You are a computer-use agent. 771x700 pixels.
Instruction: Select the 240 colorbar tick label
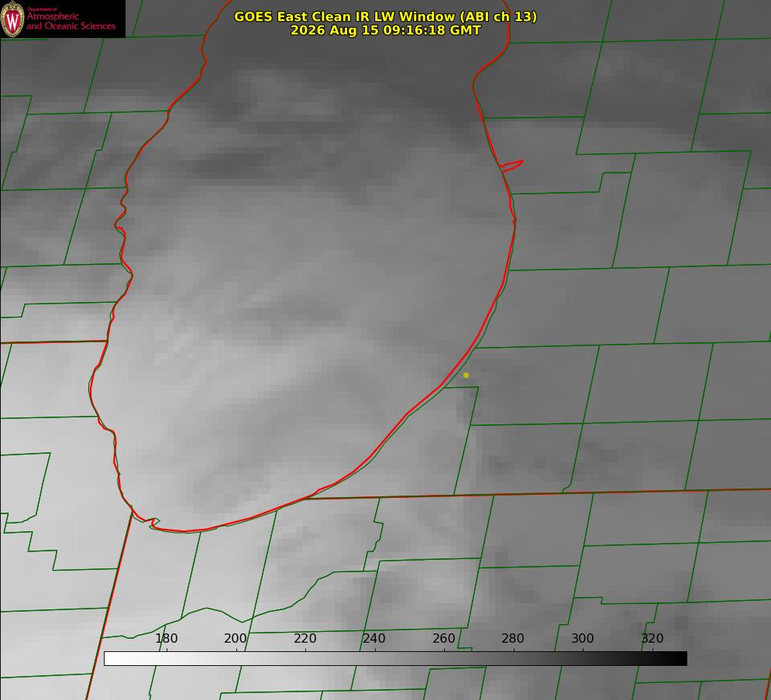(x=374, y=638)
